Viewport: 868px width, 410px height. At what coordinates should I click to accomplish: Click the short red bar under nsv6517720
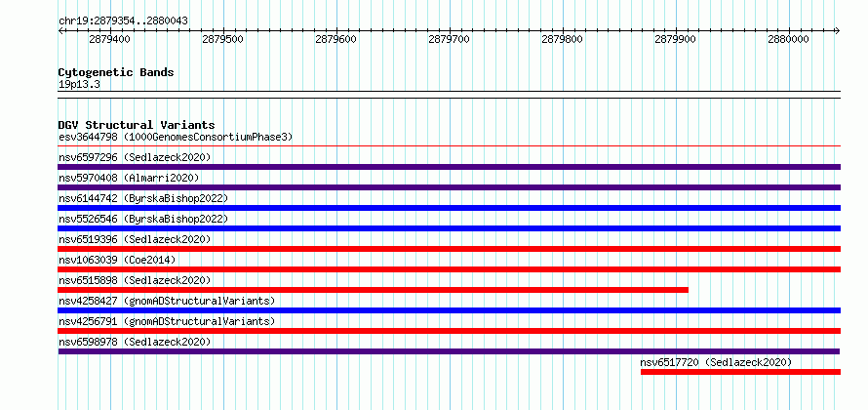(740, 372)
